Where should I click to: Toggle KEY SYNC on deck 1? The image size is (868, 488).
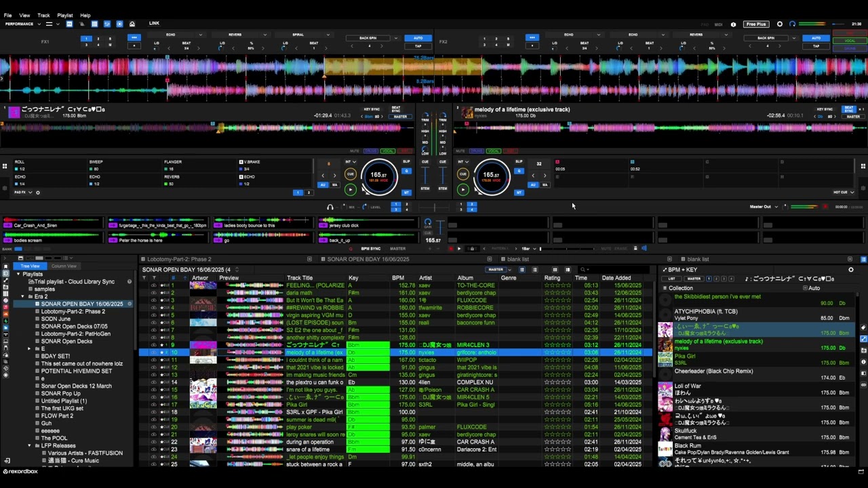point(372,109)
